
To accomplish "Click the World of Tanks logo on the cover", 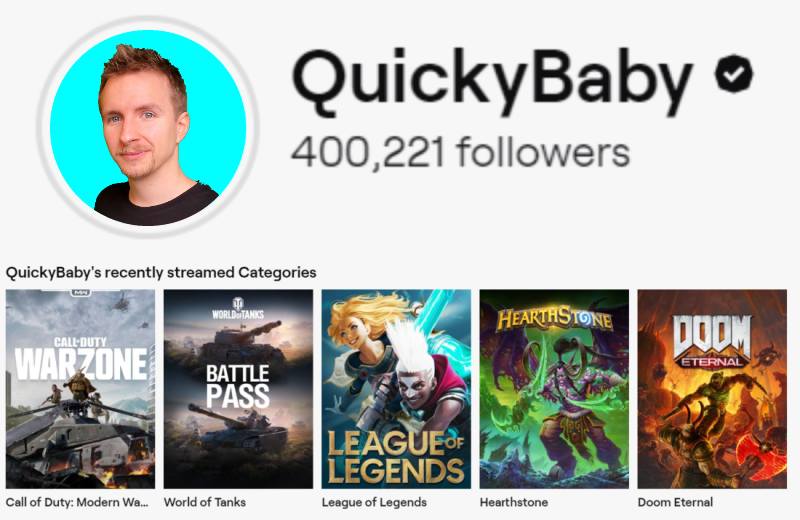I will pos(238,309).
